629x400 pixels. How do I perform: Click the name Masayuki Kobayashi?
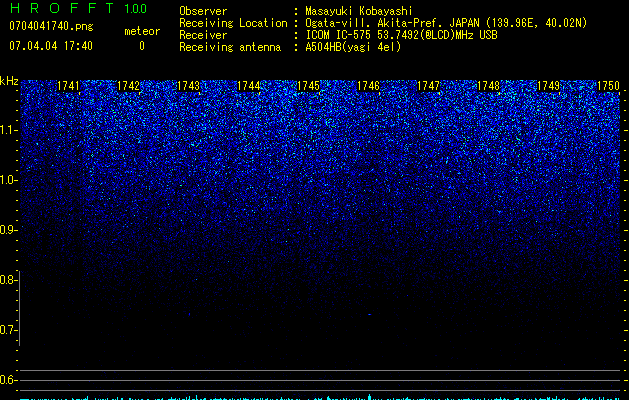point(359,11)
